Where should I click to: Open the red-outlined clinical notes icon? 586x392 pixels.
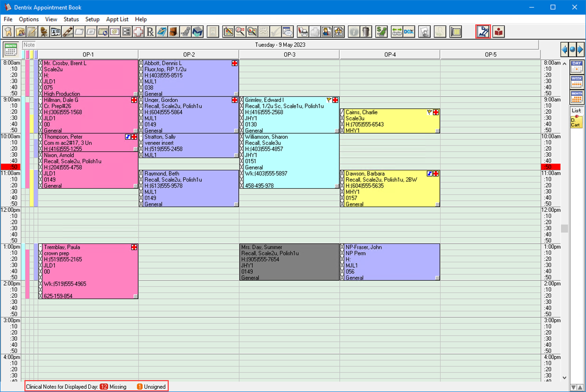(x=483, y=31)
